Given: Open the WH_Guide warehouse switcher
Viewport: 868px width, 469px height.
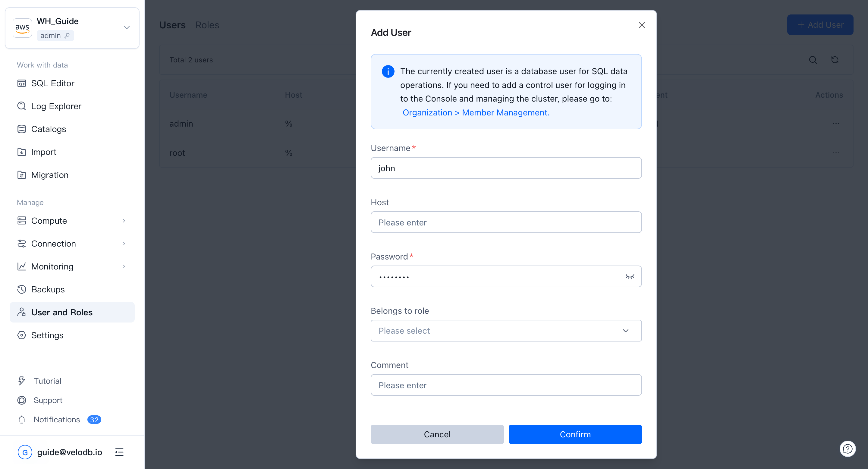Looking at the screenshot, I should [x=127, y=27].
